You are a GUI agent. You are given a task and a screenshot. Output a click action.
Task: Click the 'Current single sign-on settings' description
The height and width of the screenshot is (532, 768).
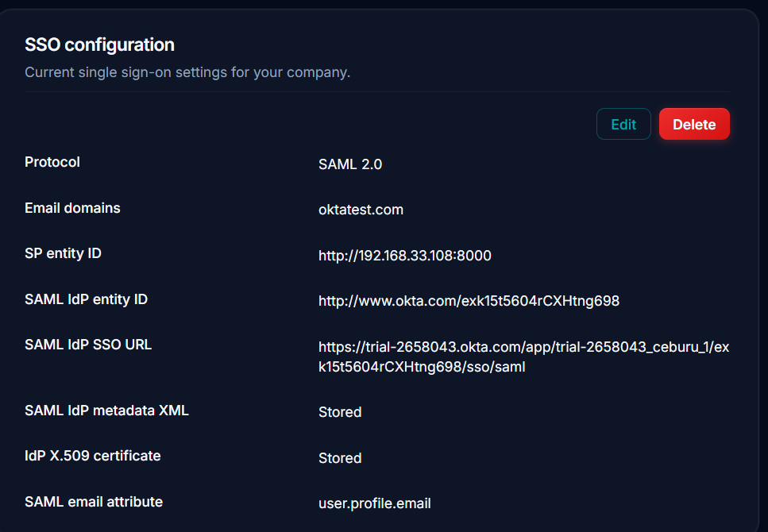point(187,72)
